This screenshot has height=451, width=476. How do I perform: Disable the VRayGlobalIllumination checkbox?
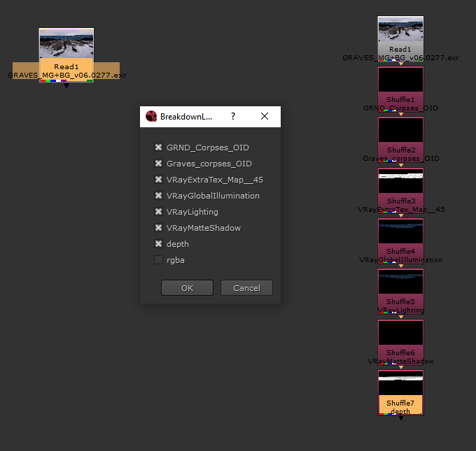[159, 196]
